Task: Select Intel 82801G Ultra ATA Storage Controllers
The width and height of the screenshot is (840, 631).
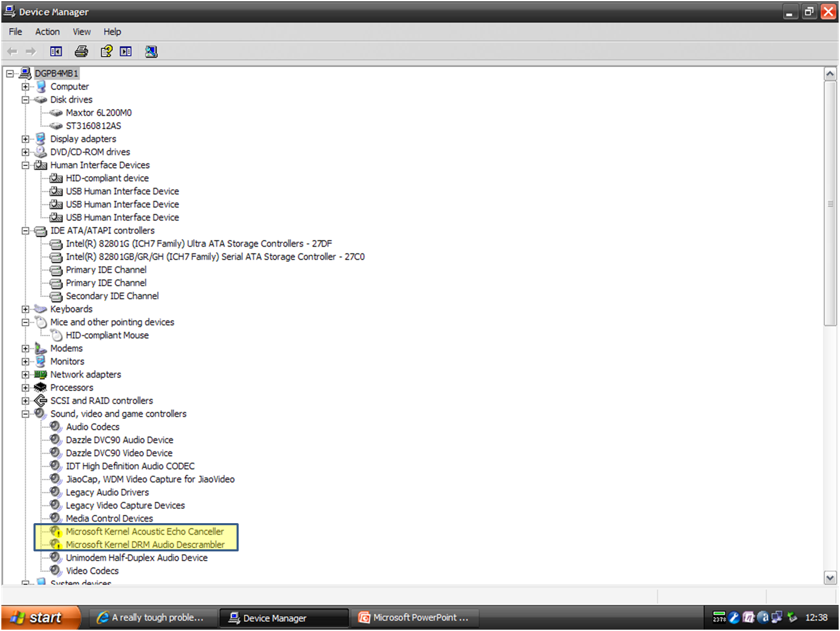Action: click(x=199, y=243)
